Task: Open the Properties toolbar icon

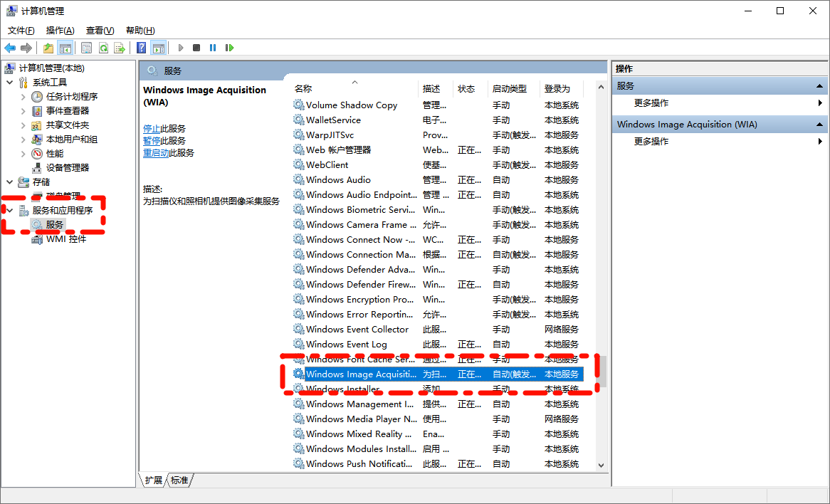Action: [86, 48]
